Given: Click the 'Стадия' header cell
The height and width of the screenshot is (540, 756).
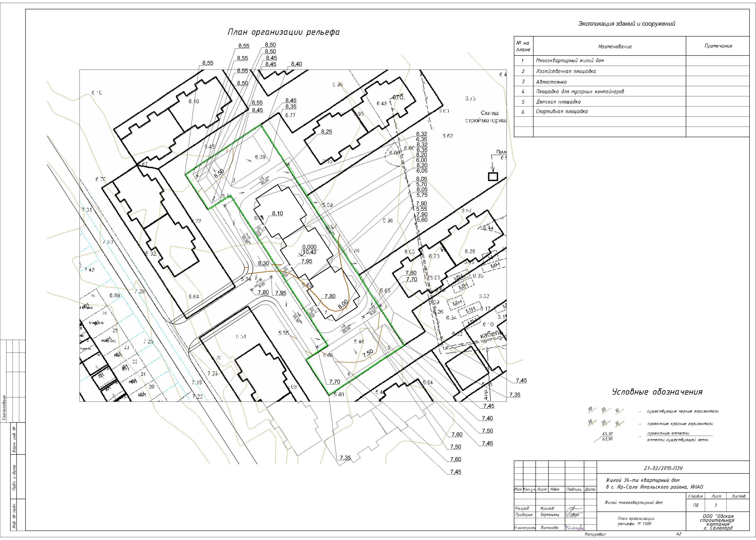Looking at the screenshot, I should point(695,496).
